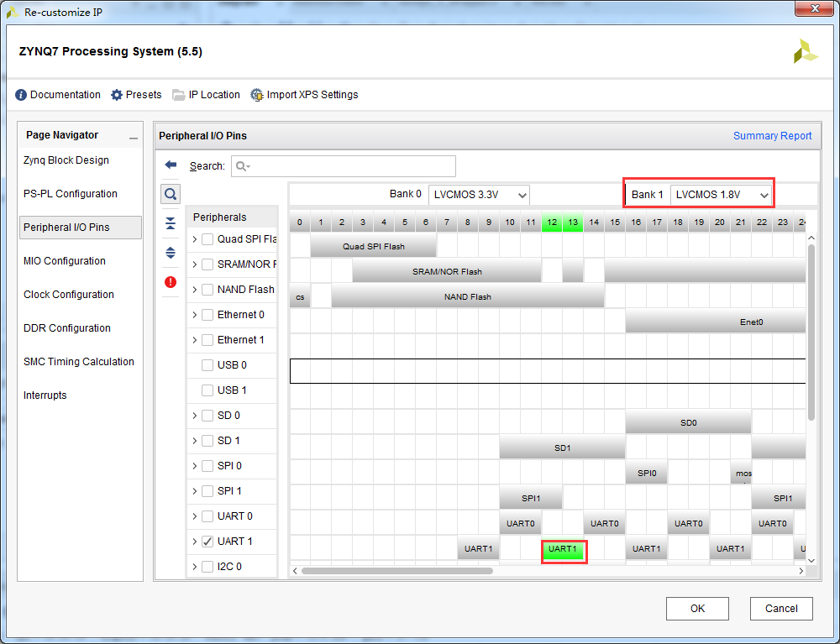Viewport: 840px width, 644px height.
Task: Enable the Ethernet 1 checkbox
Action: [207, 340]
